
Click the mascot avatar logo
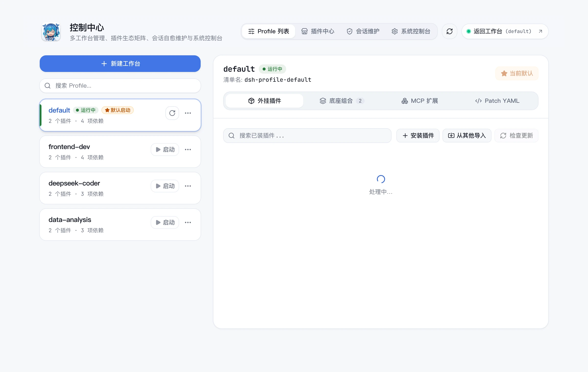[51, 32]
